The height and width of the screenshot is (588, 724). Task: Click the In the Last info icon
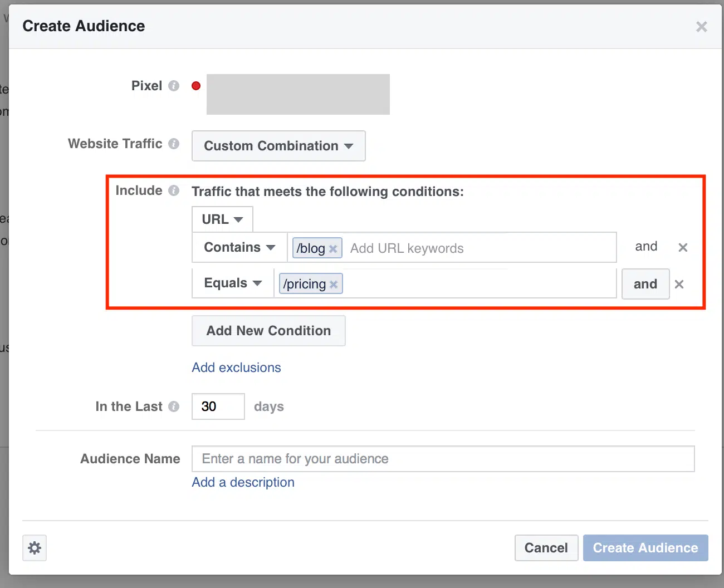click(174, 406)
